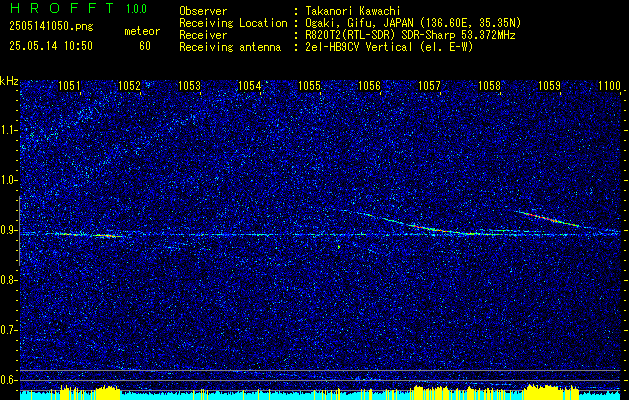This screenshot has height=400, width=629.
Task: Click the Receiving Location label
Action: tap(233, 23)
